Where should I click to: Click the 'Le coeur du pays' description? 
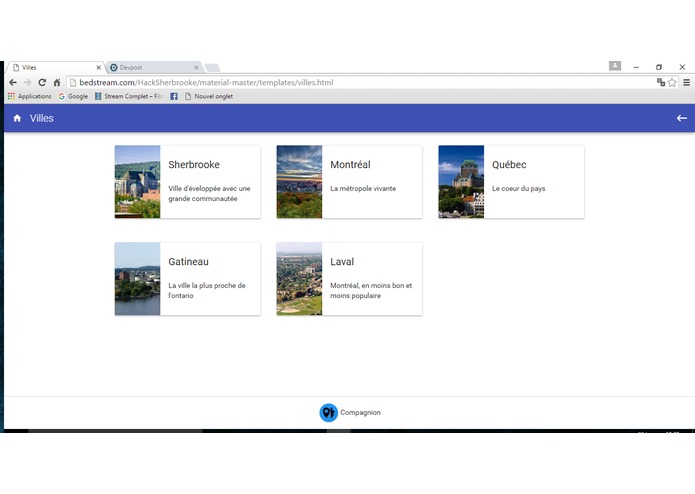point(518,188)
